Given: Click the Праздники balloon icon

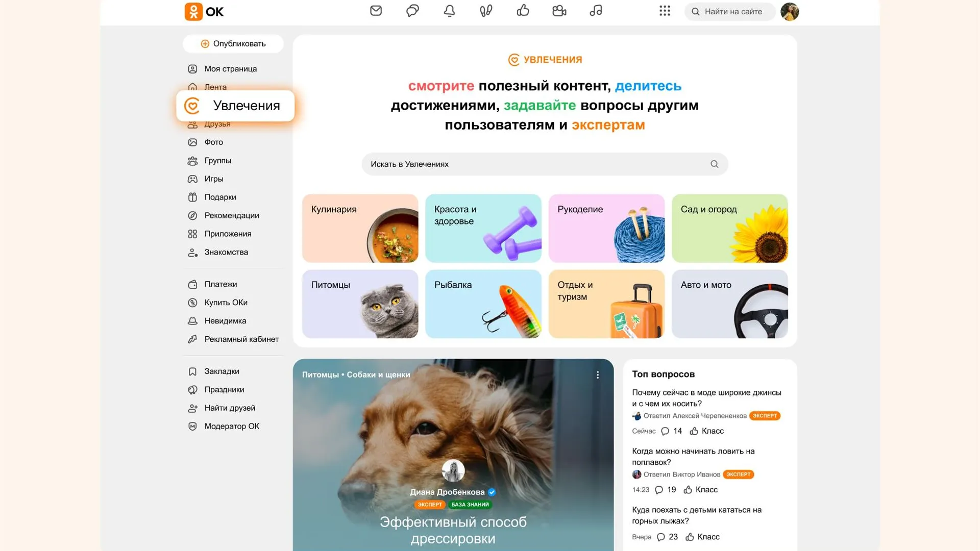Looking at the screenshot, I should (192, 390).
